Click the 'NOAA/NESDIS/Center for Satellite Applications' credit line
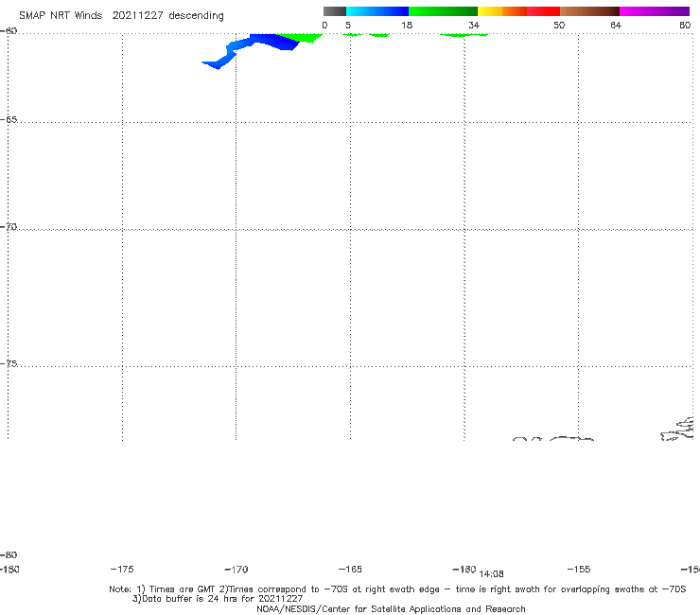Image resolution: width=700 pixels, height=615 pixels. pyautogui.click(x=391, y=609)
